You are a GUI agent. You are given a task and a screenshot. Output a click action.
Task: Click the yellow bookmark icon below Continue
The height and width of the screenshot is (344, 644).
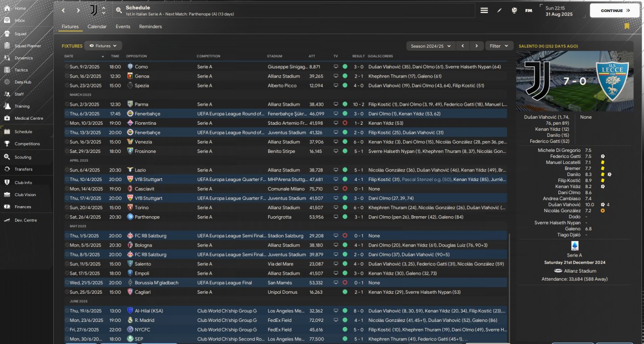[x=626, y=26]
